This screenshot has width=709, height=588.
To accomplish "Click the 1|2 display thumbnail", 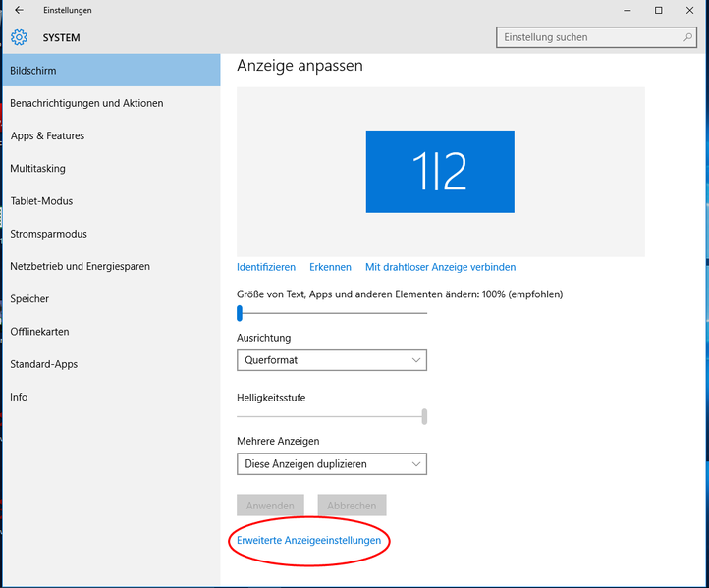I will click(440, 172).
